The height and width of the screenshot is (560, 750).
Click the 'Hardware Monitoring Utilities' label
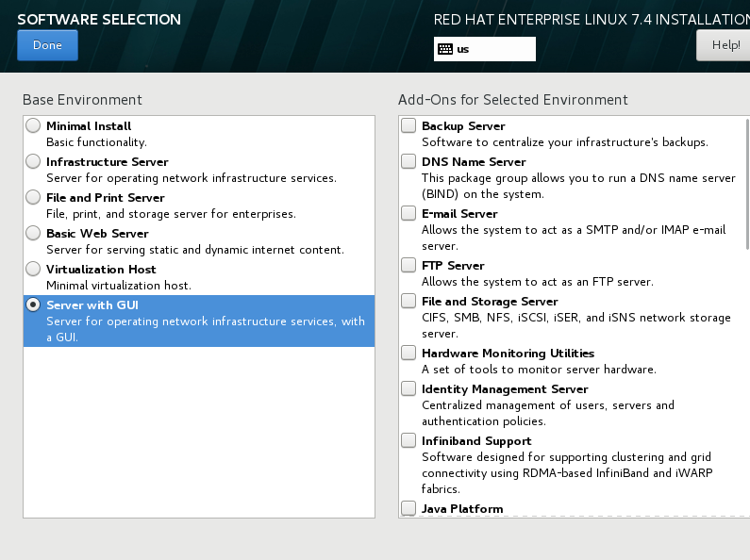(508, 354)
